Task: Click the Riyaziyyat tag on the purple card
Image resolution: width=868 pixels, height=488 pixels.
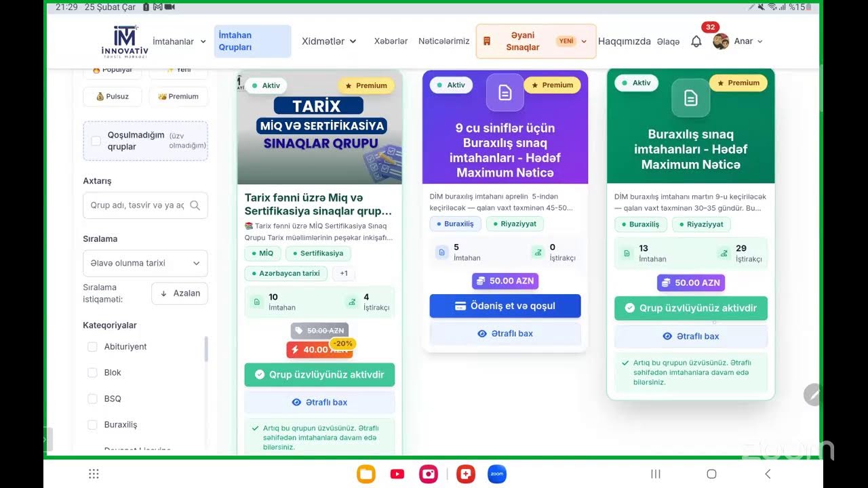Action: pos(515,224)
